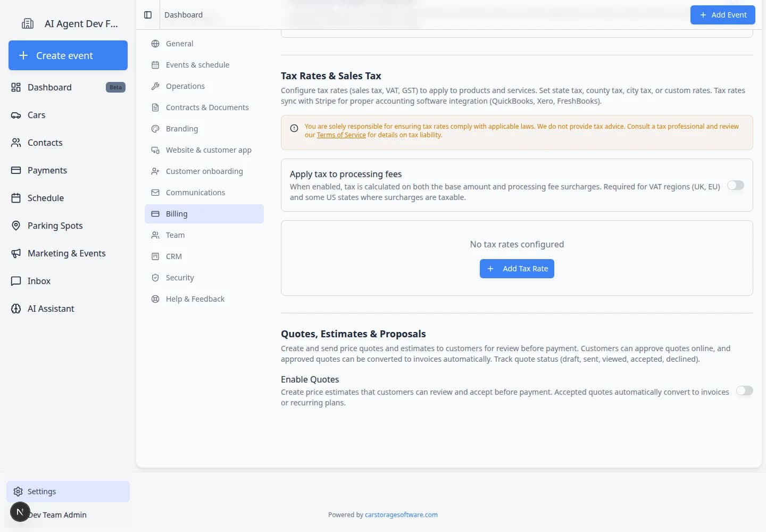Select Team in settings menu
Viewport: 766px width, 532px height.
(204, 235)
